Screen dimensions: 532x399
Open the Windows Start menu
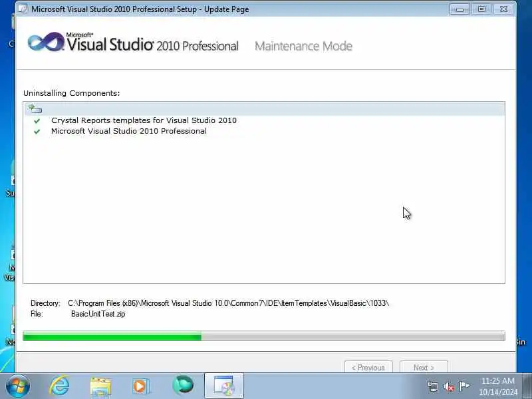tap(18, 386)
